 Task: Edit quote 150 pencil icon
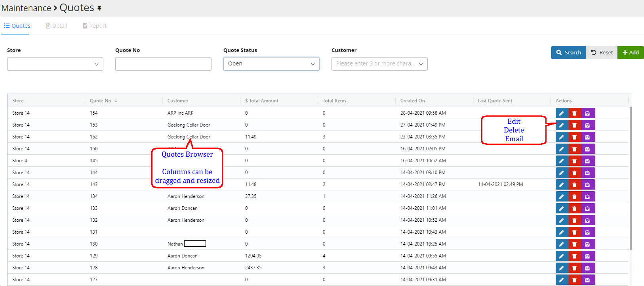click(562, 149)
